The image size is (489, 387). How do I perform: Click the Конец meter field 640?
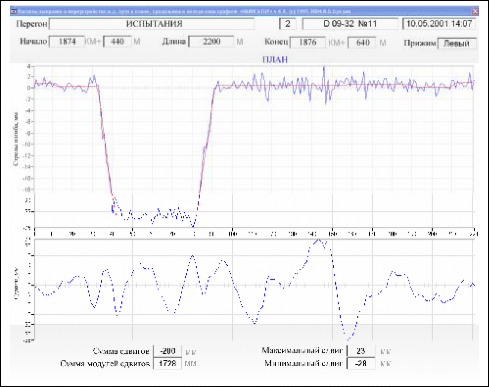point(362,42)
